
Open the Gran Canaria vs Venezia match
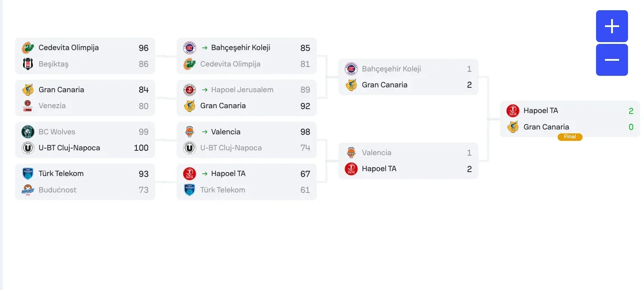coord(85,98)
